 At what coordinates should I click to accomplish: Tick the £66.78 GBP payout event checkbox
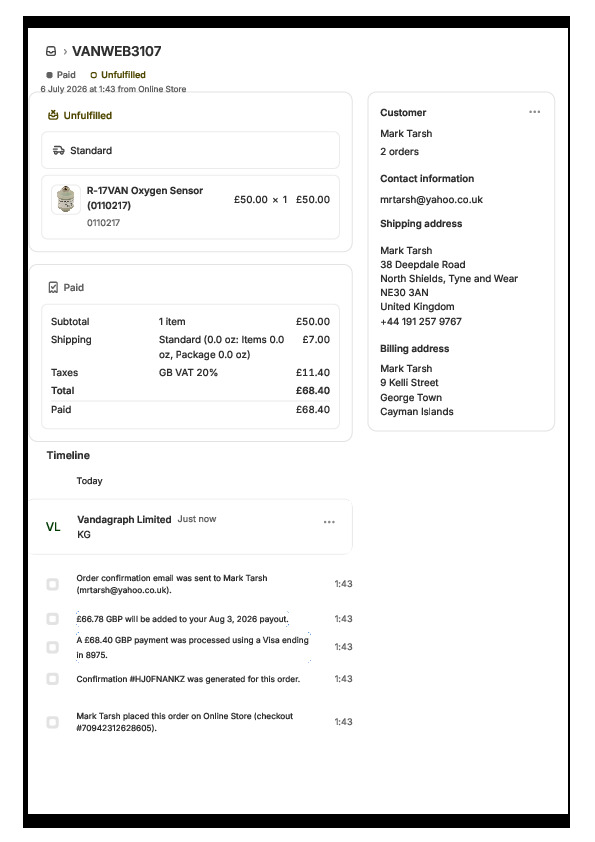[53, 619]
